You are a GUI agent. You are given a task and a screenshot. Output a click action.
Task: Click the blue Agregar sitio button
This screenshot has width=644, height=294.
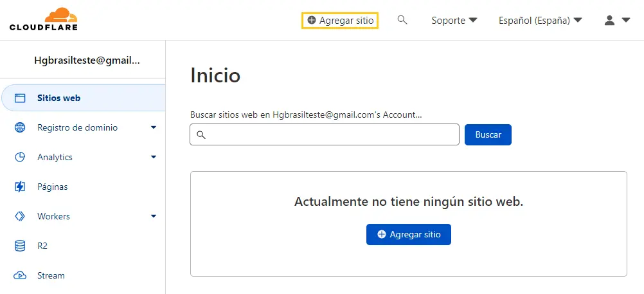click(409, 234)
